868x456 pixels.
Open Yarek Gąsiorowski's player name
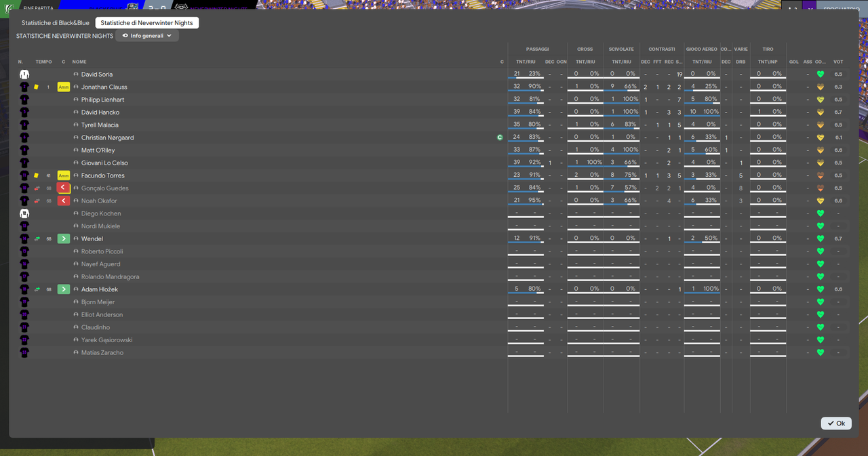pos(107,340)
